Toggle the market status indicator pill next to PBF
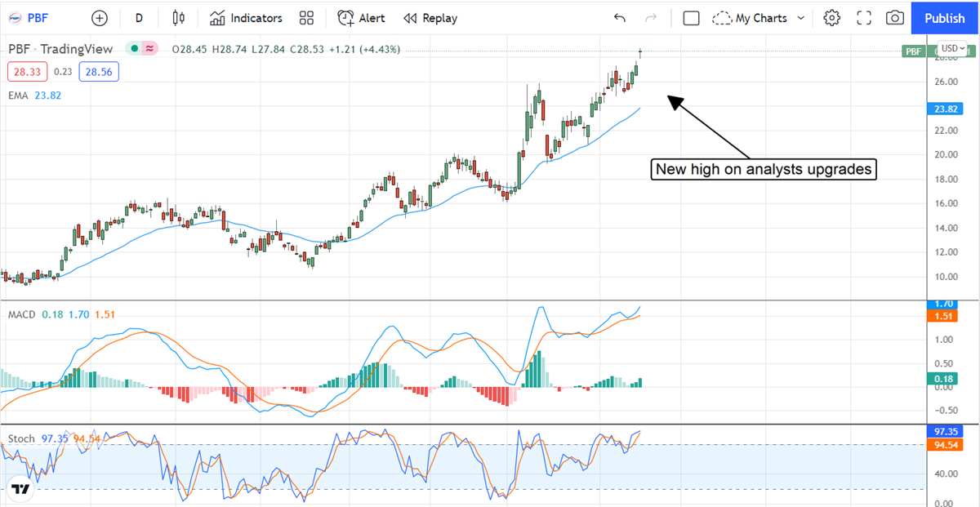This screenshot has height=507, width=980. click(142, 49)
